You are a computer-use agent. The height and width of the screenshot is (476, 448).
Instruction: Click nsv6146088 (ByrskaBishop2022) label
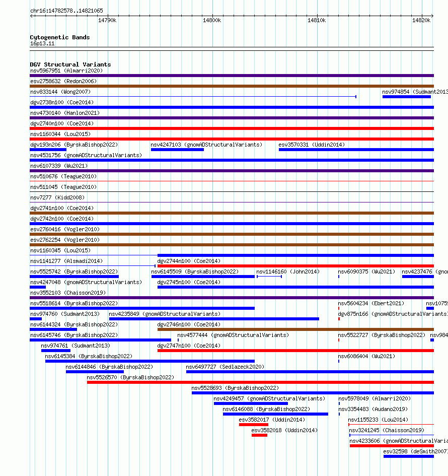(267, 409)
